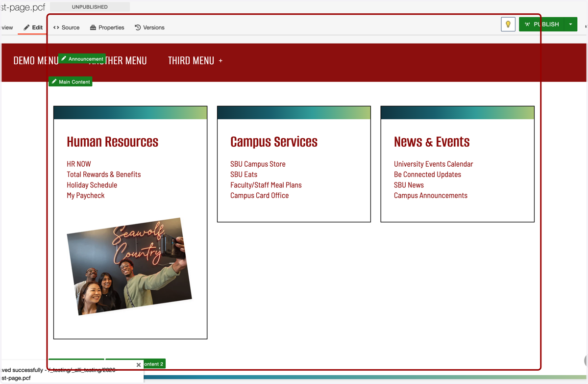Close the saved successfully notification
The width and height of the screenshot is (588, 384).
pyautogui.click(x=139, y=365)
